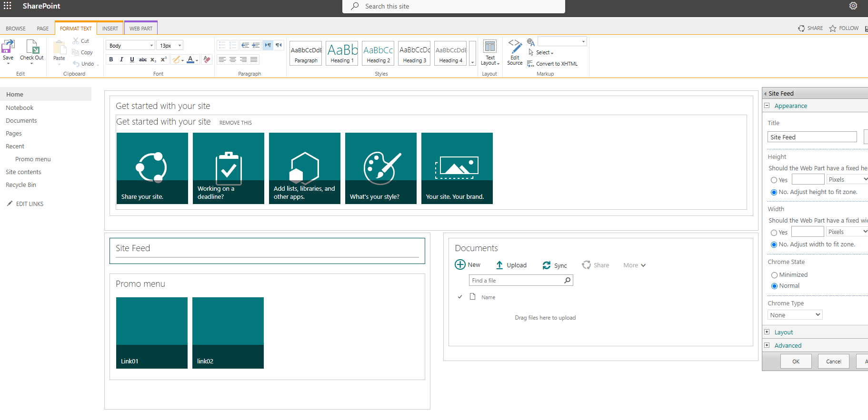The width and height of the screenshot is (868, 420).
Task: Set Chrome State to Normal
Action: coord(774,286)
